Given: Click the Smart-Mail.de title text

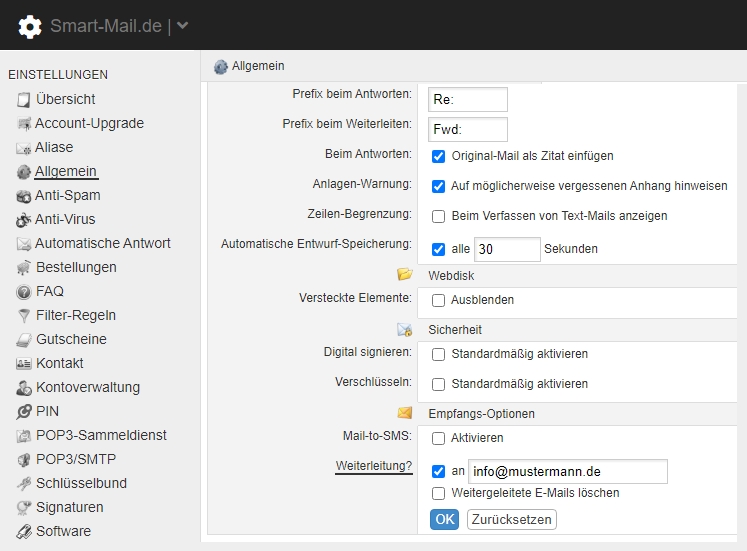Looking at the screenshot, I should [106, 26].
